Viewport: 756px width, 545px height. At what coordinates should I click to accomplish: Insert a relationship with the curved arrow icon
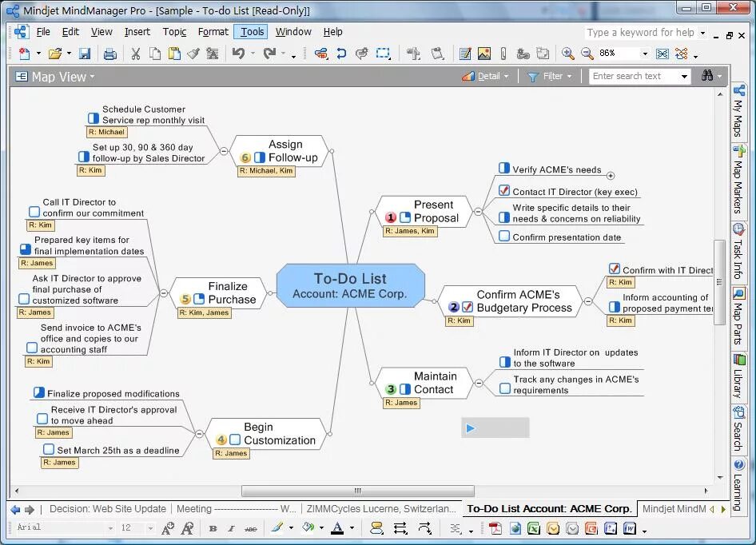pos(341,53)
